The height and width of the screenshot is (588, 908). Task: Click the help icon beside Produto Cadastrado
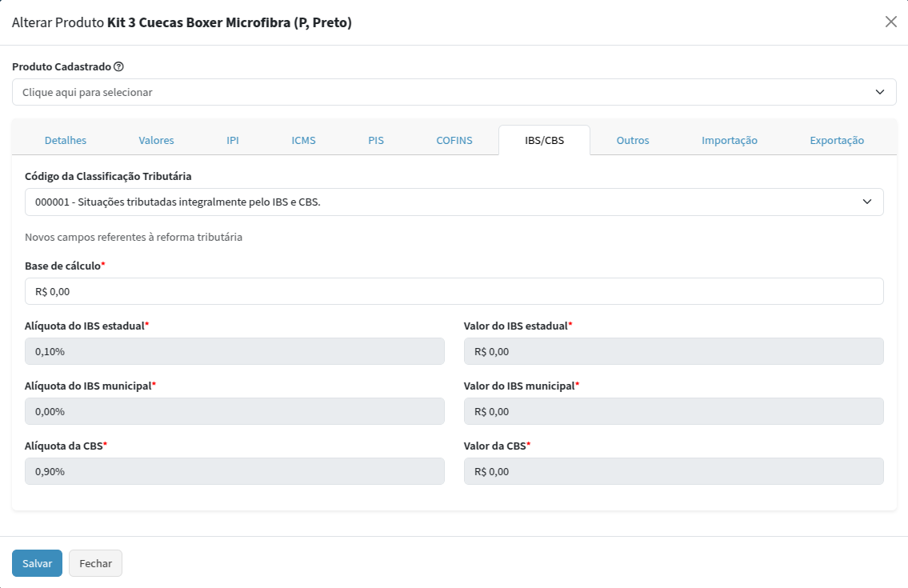pyautogui.click(x=118, y=66)
